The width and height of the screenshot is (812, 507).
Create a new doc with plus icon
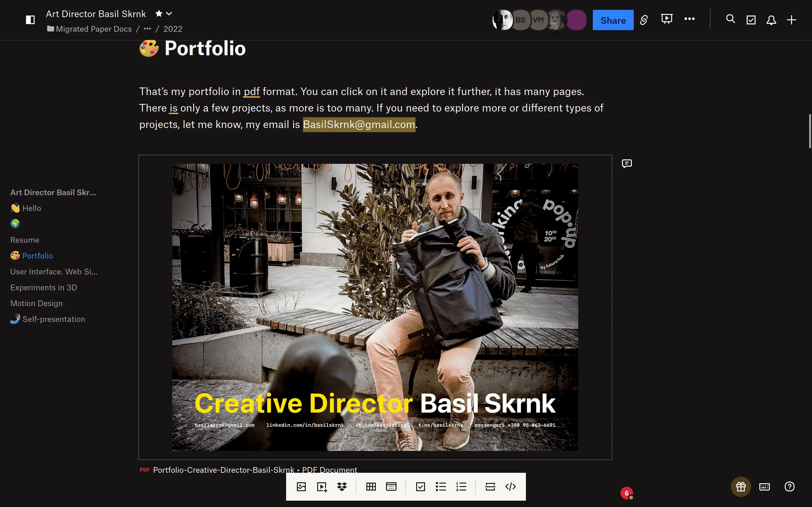tap(791, 20)
